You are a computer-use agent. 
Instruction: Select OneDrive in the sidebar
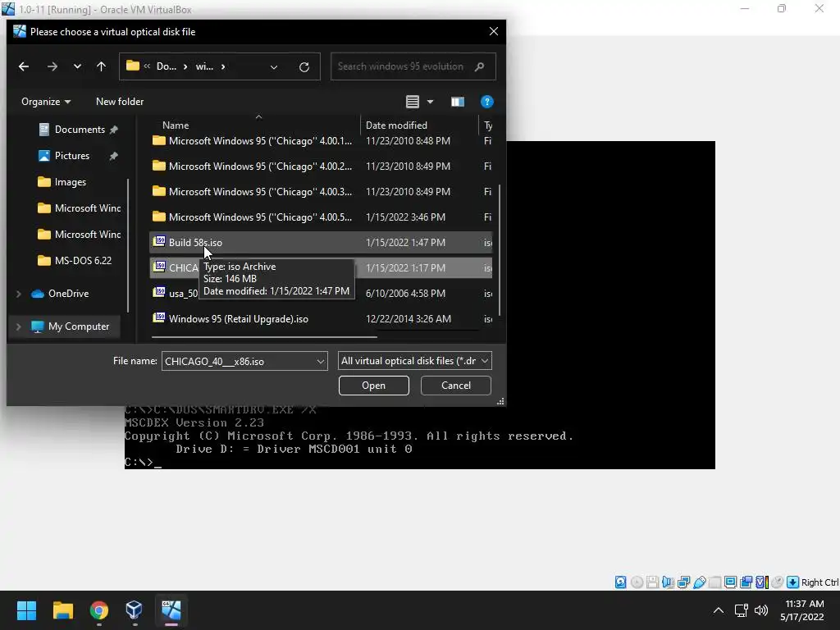pyautogui.click(x=68, y=293)
